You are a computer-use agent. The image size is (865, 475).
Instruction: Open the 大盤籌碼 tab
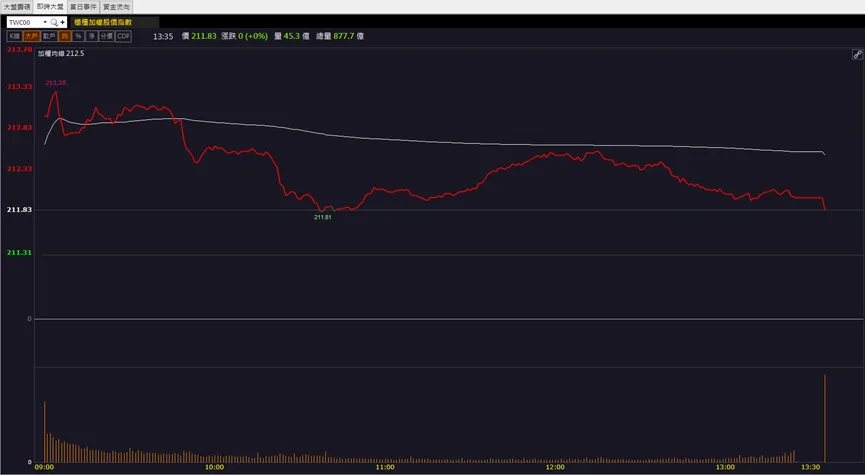tap(17, 7)
